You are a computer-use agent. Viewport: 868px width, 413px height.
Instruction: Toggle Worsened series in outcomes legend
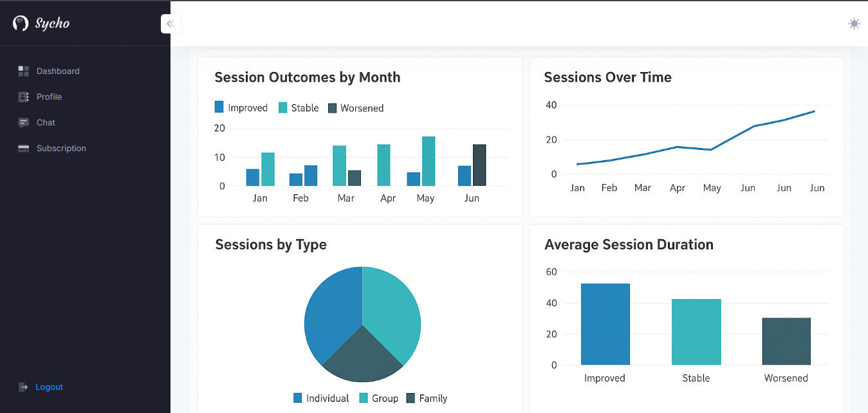[333, 107]
